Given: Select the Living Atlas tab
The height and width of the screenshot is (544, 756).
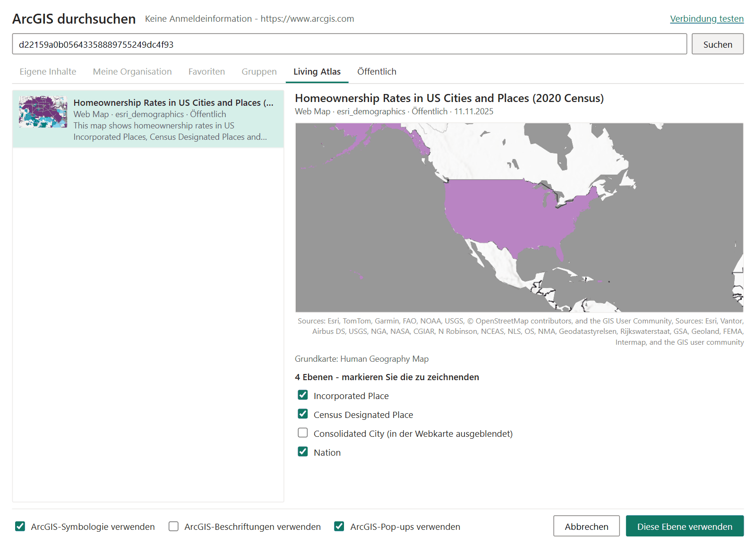Looking at the screenshot, I should pos(317,72).
